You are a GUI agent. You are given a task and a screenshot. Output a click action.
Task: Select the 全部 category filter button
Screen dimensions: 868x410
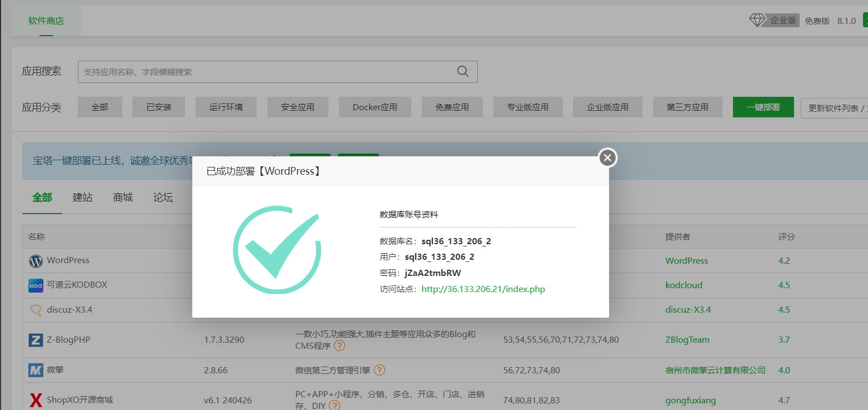(x=100, y=107)
